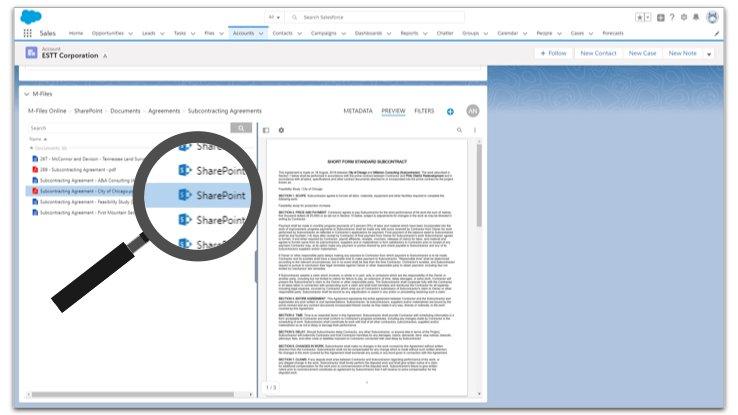Click the New Contact button
This screenshot has height=415, width=738.
pyautogui.click(x=598, y=53)
